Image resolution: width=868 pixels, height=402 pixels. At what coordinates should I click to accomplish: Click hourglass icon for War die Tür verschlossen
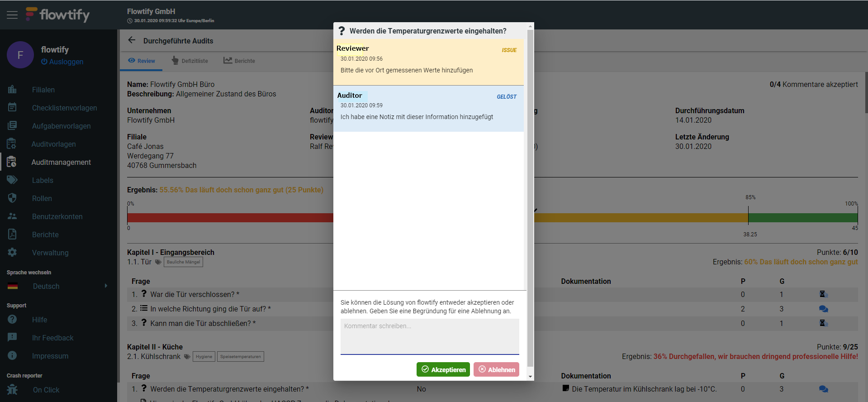[823, 294]
